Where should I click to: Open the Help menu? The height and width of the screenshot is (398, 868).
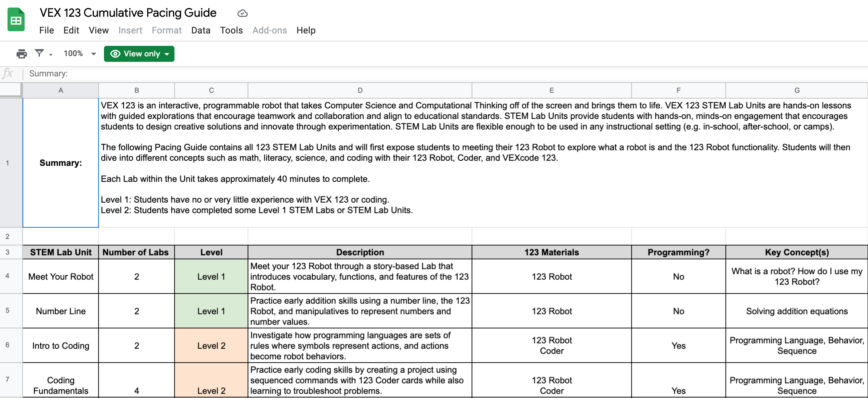tap(306, 30)
